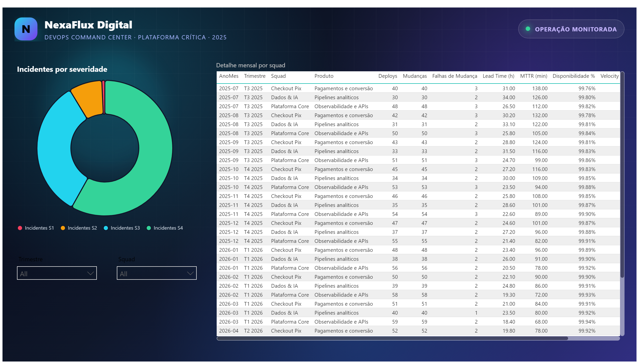Screen dimensions: 639x364
Task: Click availability value 99.88% in 2025-10 row
Action: 587,187
